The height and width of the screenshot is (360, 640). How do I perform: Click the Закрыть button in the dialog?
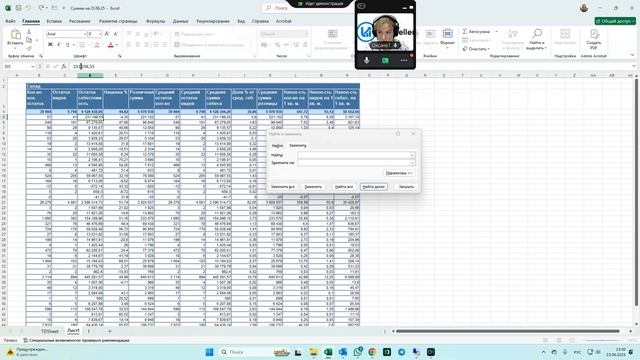point(406,187)
